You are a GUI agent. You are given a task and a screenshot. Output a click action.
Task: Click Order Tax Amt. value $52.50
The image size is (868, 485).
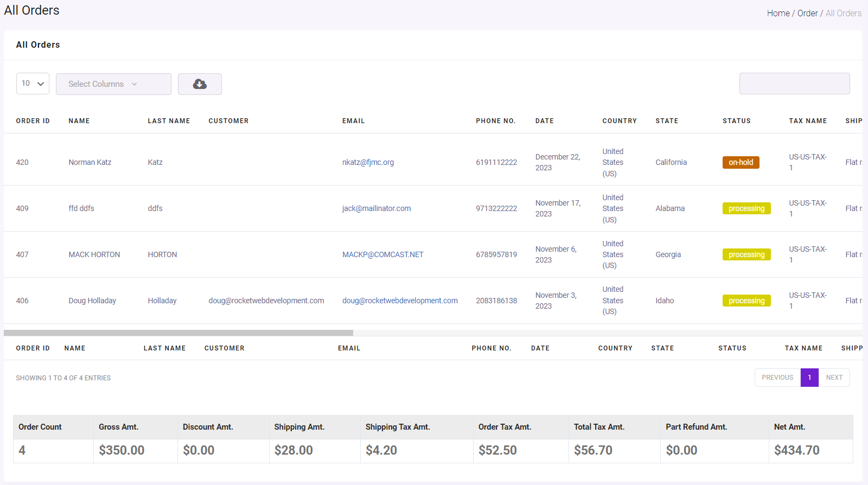coord(497,450)
